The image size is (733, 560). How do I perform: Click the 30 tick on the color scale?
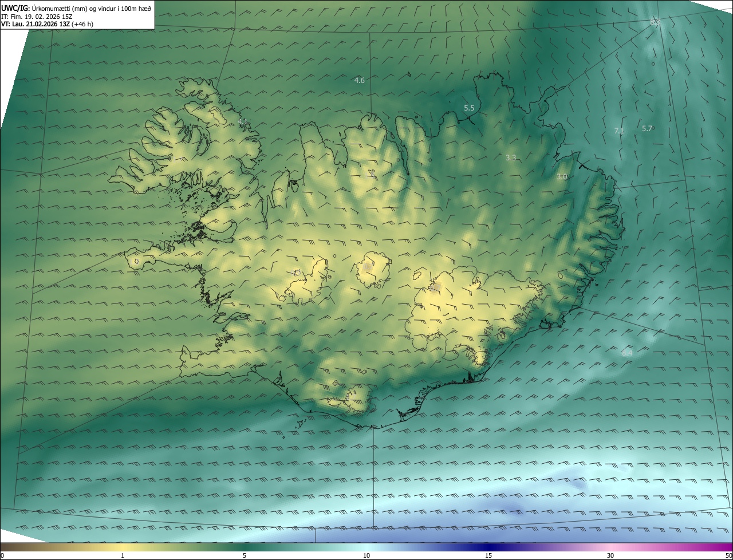pos(610,555)
